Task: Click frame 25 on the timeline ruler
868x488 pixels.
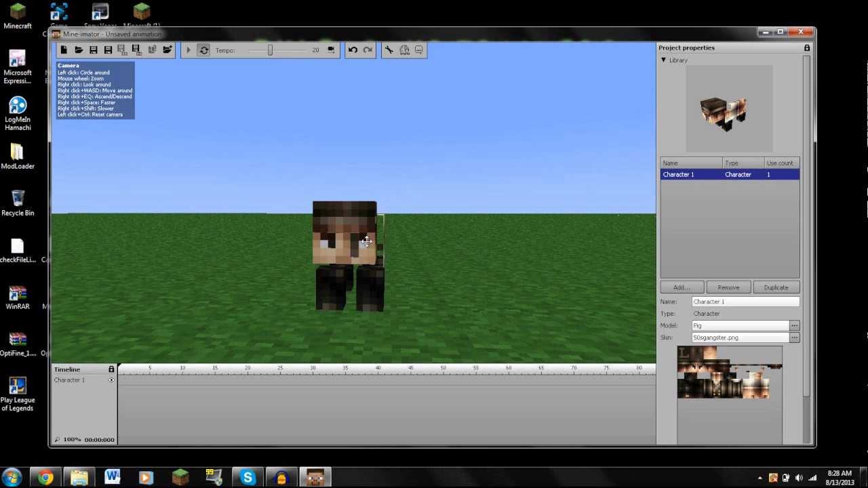Action: click(x=280, y=369)
